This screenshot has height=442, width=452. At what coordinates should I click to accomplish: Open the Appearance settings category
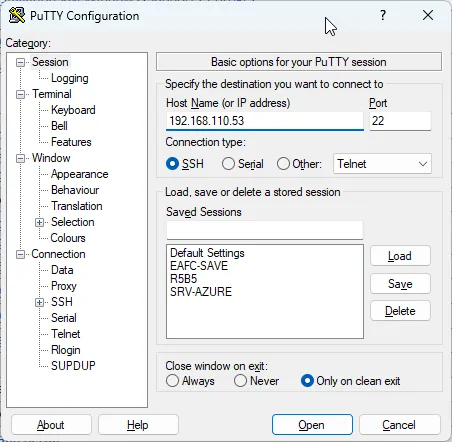pyautogui.click(x=80, y=174)
